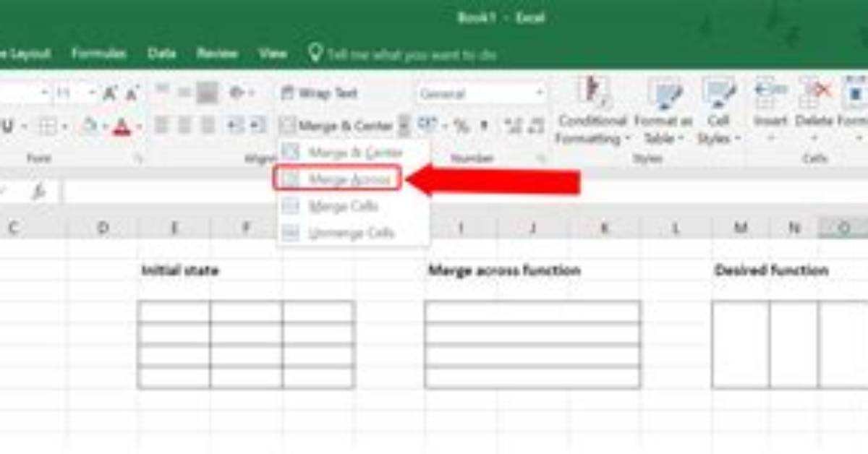
Task: Choose Merge Cells menu option
Action: (353, 206)
